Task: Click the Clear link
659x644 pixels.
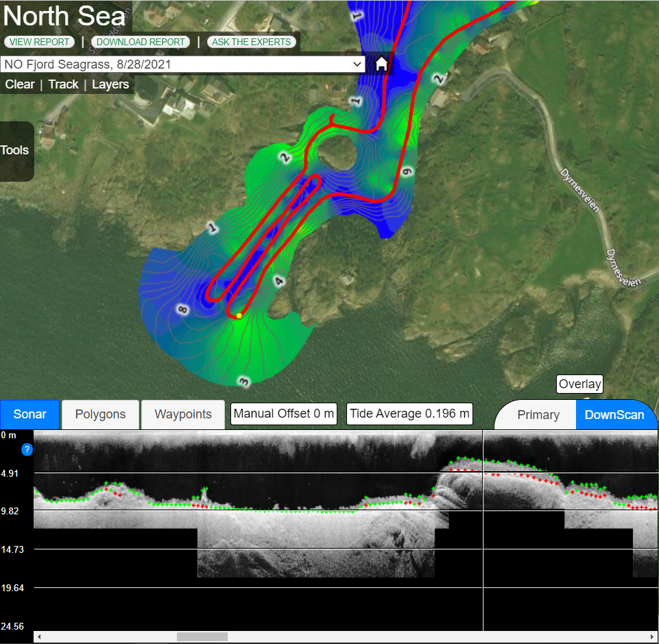Action: click(20, 84)
